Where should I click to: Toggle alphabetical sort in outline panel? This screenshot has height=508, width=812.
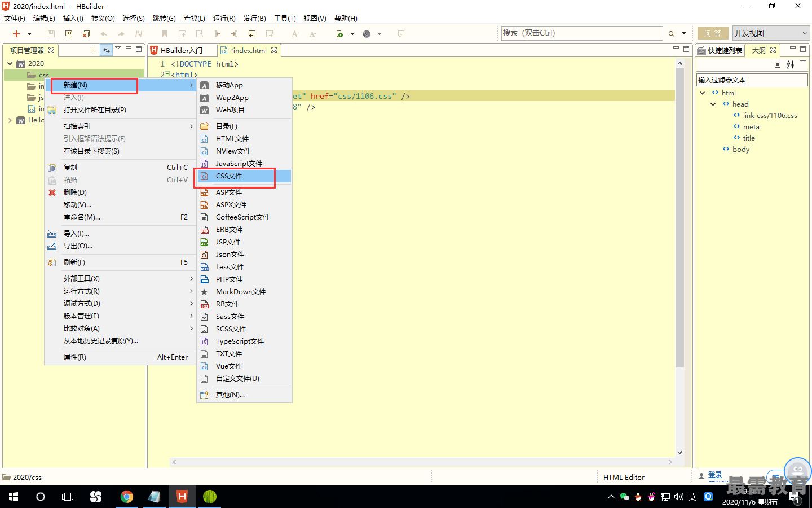791,64
